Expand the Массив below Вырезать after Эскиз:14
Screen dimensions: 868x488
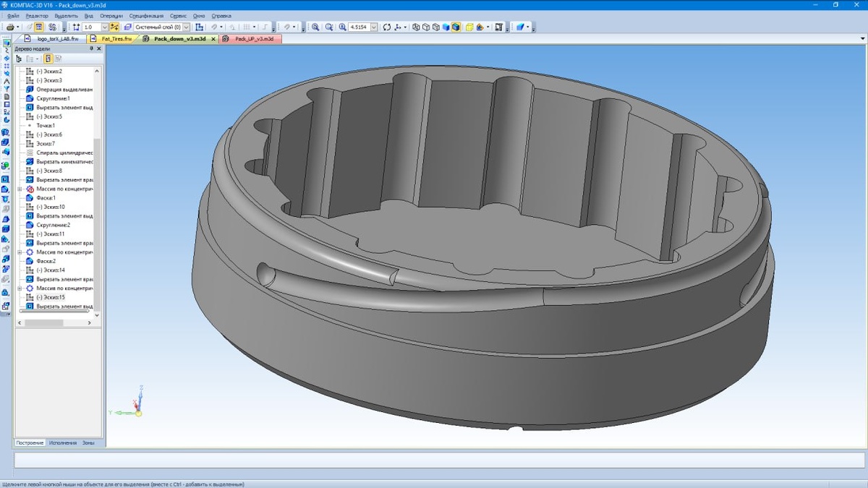20,288
